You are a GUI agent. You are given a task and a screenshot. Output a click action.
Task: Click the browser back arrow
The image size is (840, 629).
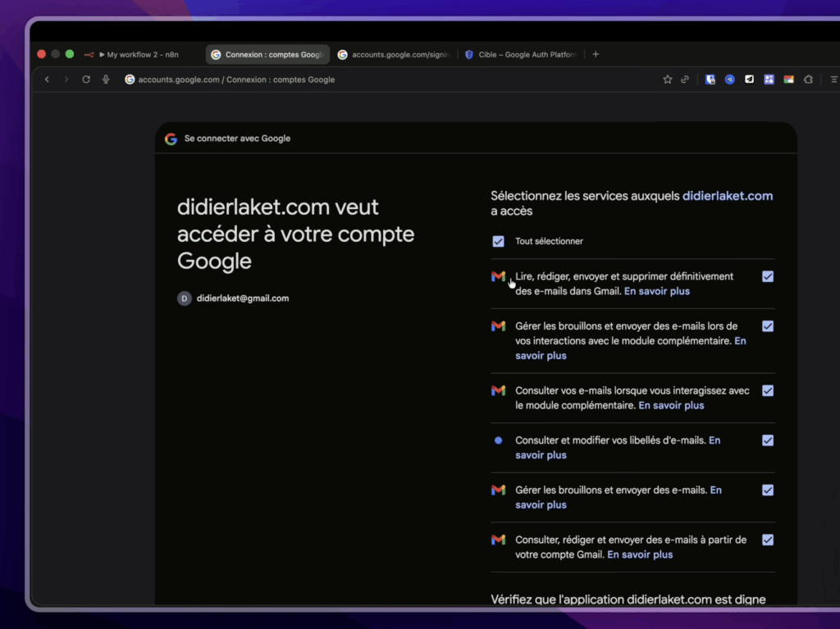point(47,80)
